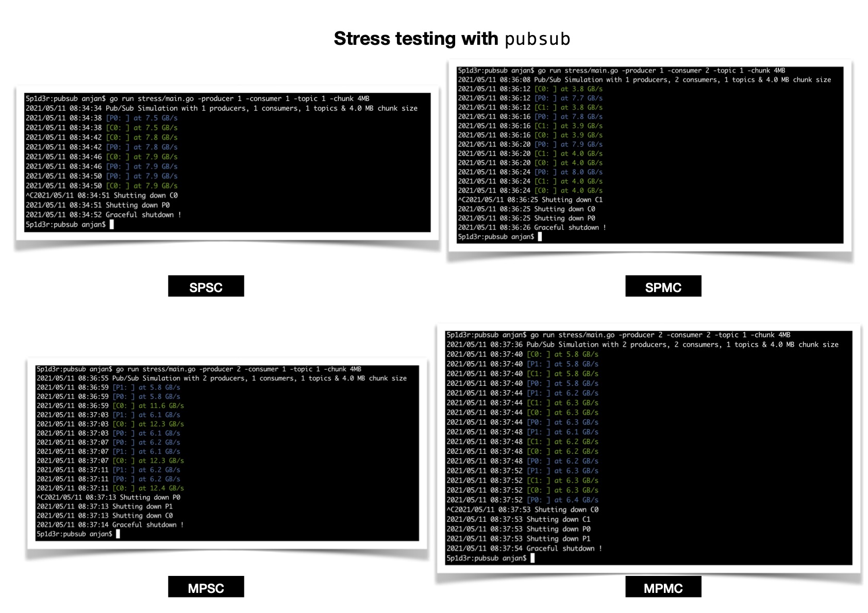Click the command line with "-producer 1 -consumer 2"
Viewport: 868px width, 613px height.
[622, 71]
